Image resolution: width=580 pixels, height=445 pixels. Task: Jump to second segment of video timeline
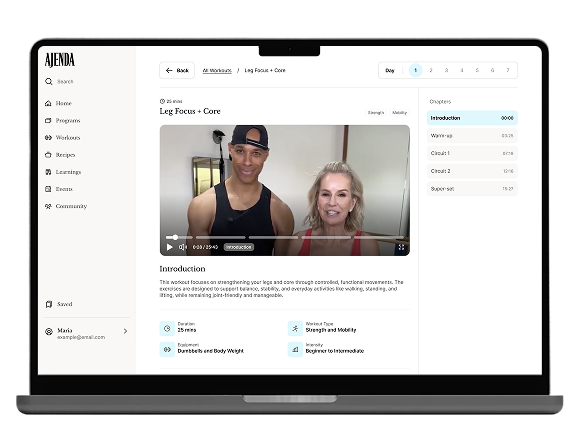220,237
